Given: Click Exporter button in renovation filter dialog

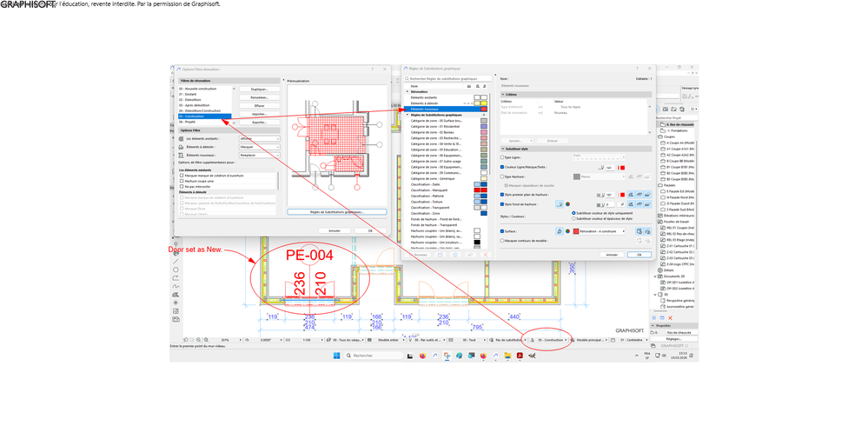Looking at the screenshot, I should tap(260, 123).
